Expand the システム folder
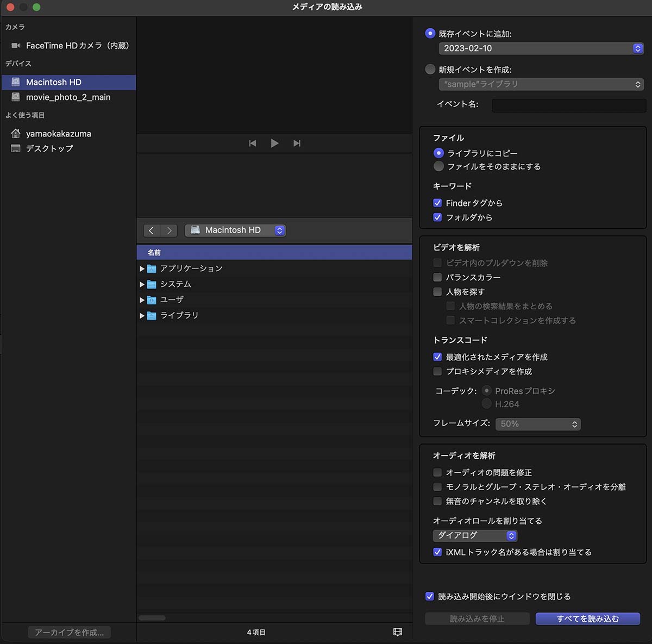This screenshot has width=652, height=644. (142, 284)
